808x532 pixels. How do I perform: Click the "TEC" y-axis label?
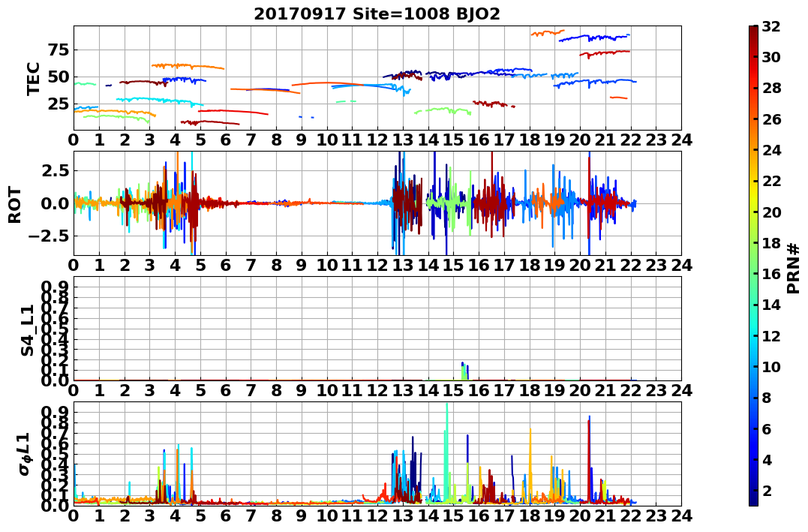pos(34,78)
